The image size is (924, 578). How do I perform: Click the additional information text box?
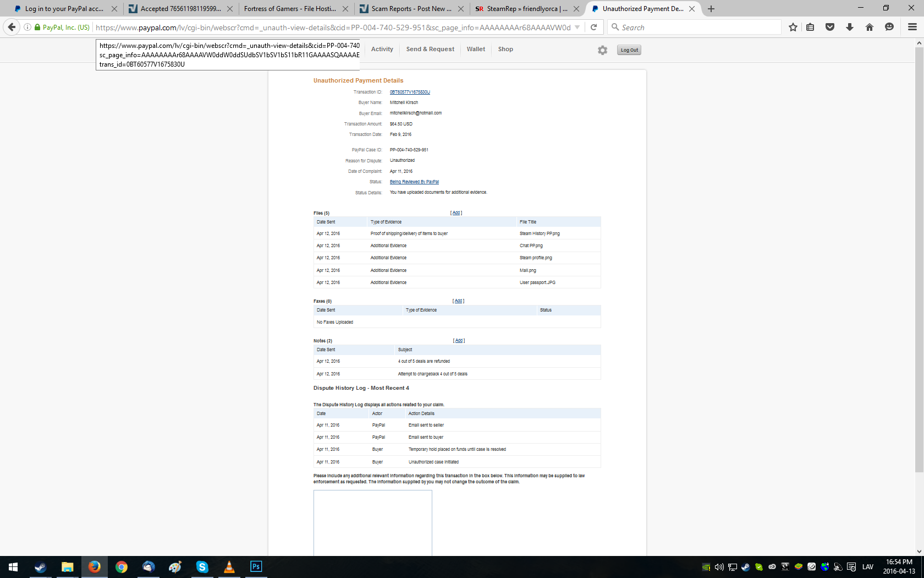372,522
